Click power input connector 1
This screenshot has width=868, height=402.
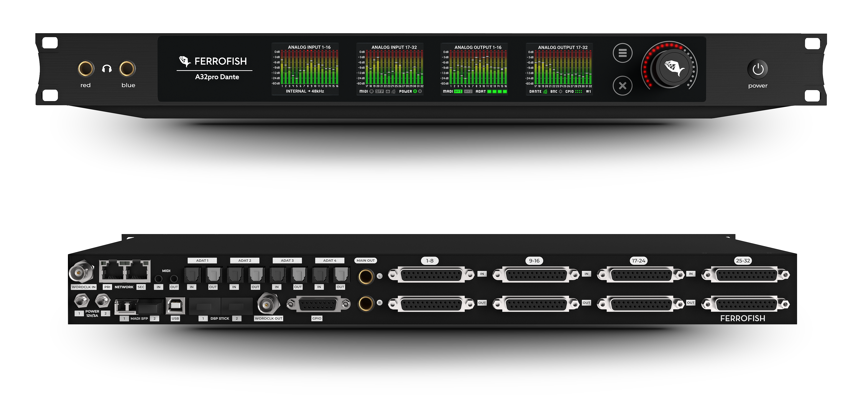pos(81,300)
